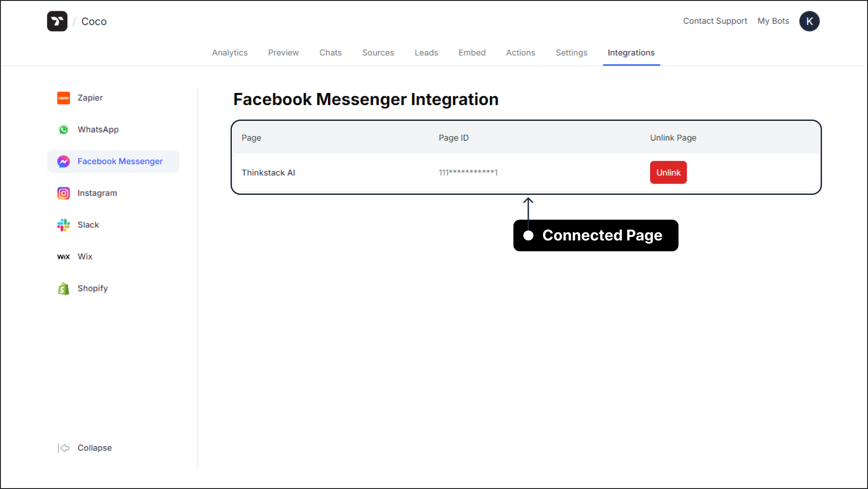868x489 pixels.
Task: Click the WhatsApp integration icon
Action: point(64,129)
